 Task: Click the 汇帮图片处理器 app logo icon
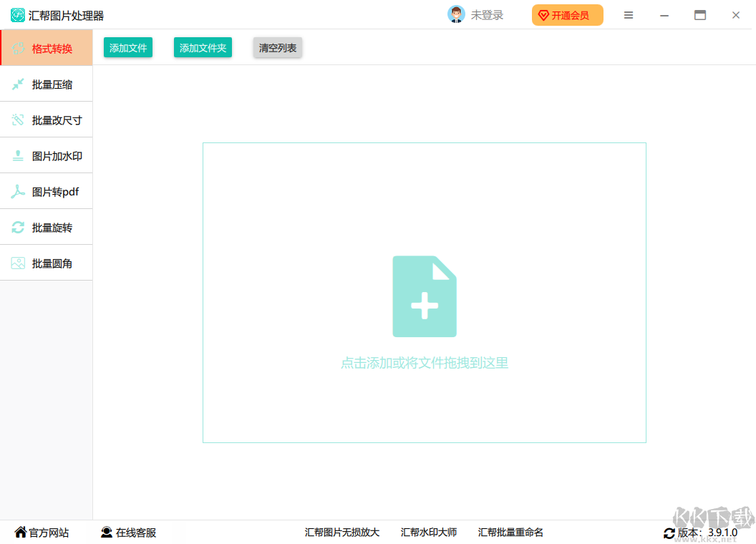click(18, 16)
